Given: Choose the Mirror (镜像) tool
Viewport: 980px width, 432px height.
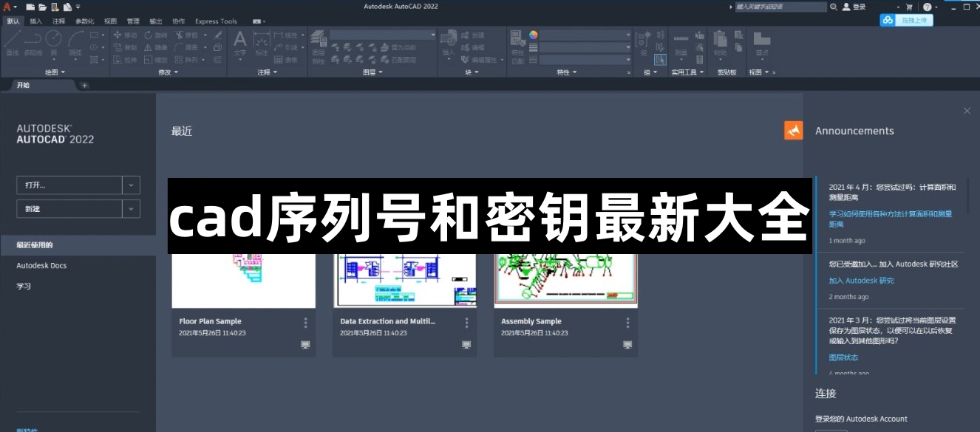Looking at the screenshot, I should tap(157, 47).
